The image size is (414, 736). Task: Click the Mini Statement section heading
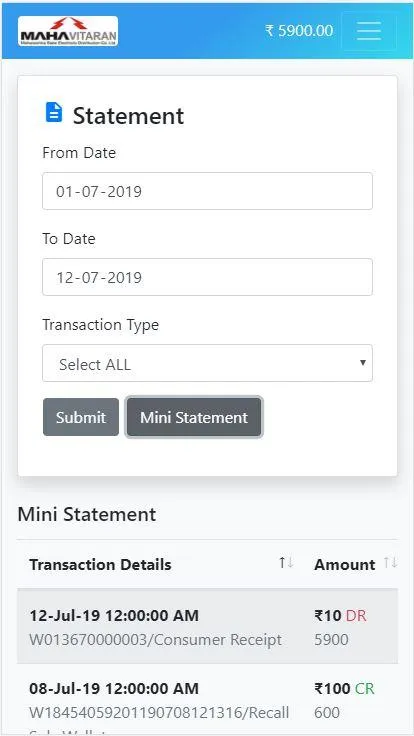87,514
